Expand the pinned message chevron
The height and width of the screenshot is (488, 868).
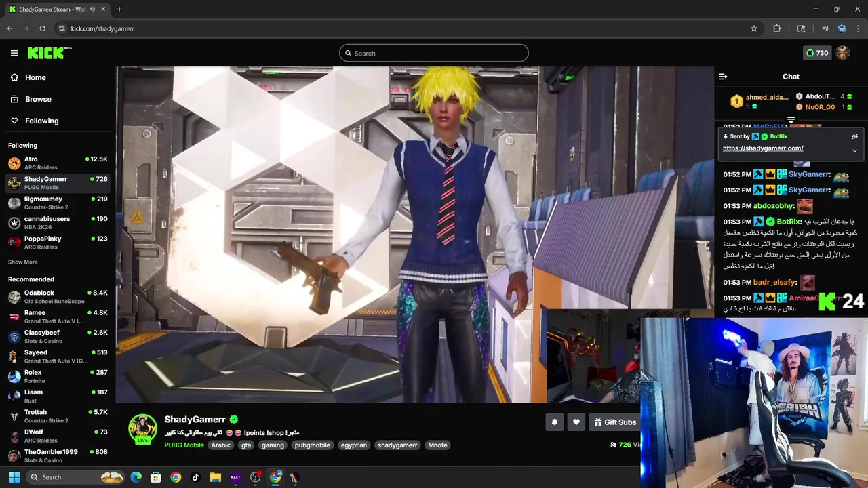point(854,150)
